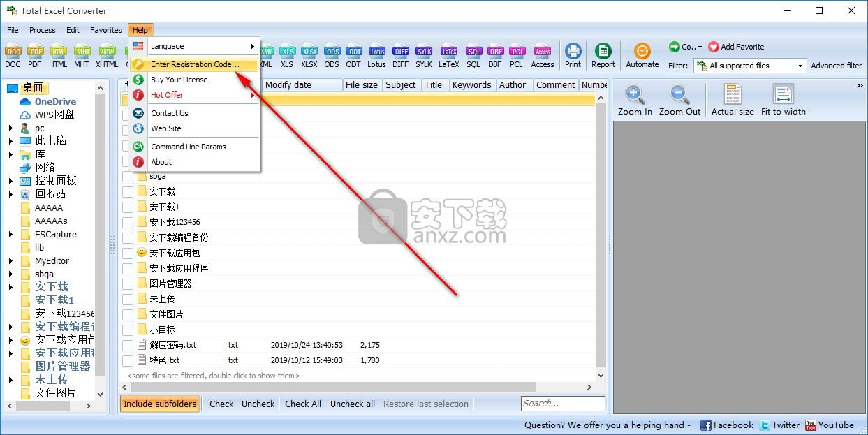Select LaTeX conversion icon
The image size is (868, 435).
(449, 56)
